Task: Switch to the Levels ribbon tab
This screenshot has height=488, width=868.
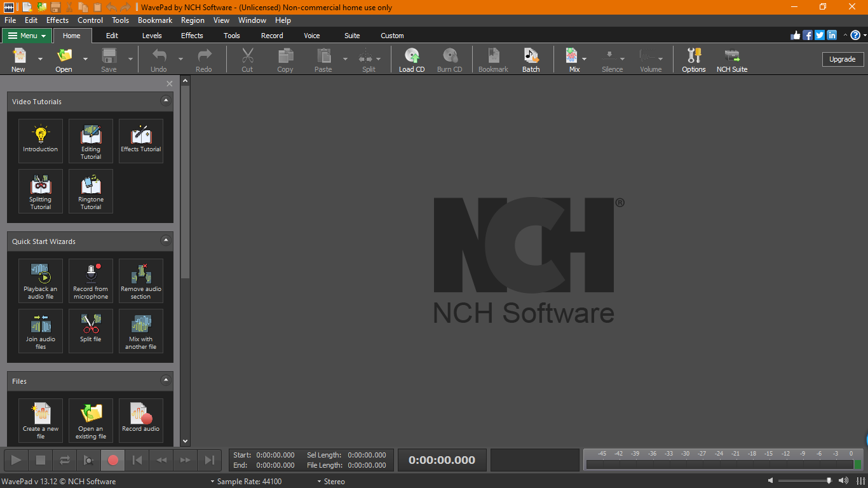Action: [x=152, y=36]
